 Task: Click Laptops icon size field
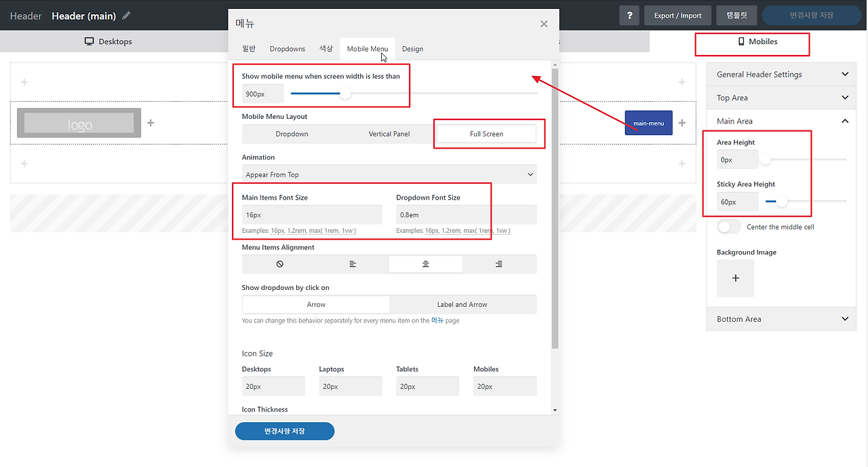tap(351, 386)
